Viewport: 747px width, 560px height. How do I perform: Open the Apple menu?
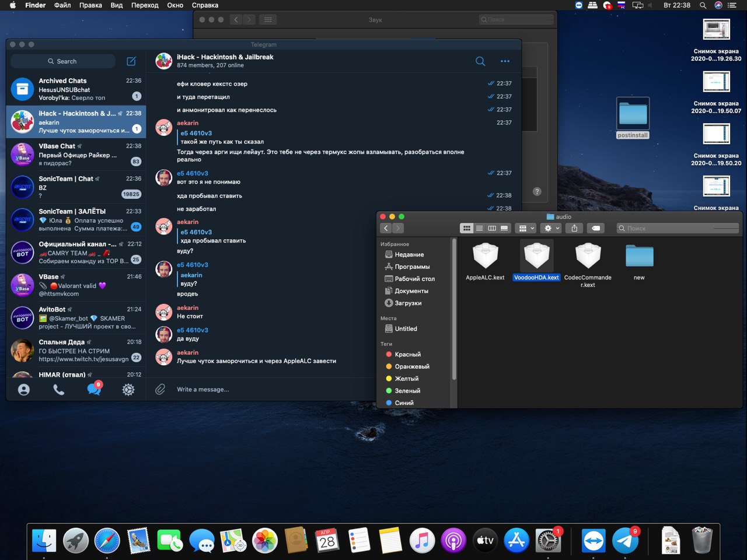click(13, 5)
